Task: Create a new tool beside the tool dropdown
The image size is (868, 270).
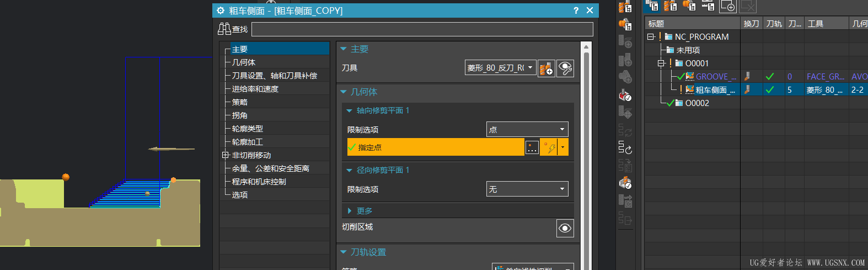Action: (x=546, y=68)
